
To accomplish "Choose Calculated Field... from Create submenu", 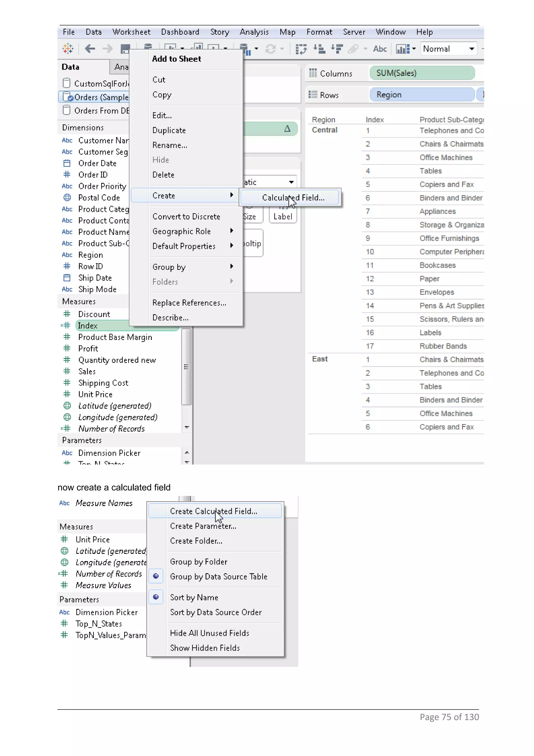I will click(290, 197).
